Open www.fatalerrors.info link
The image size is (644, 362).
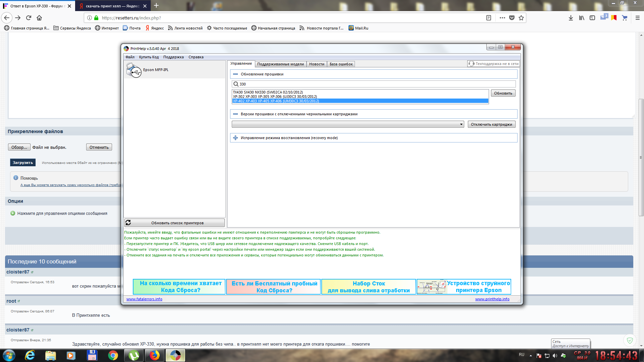[x=144, y=299]
